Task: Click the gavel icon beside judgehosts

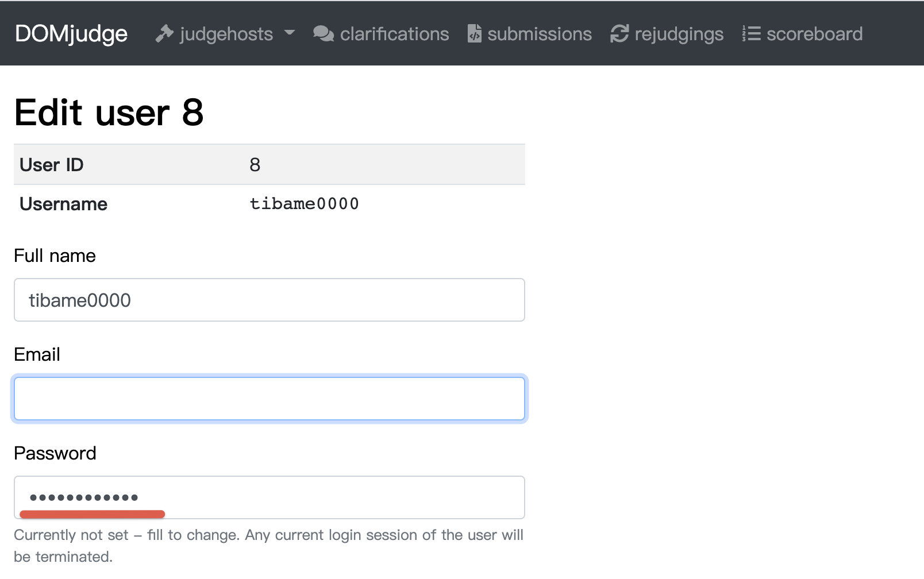Action: (x=164, y=34)
